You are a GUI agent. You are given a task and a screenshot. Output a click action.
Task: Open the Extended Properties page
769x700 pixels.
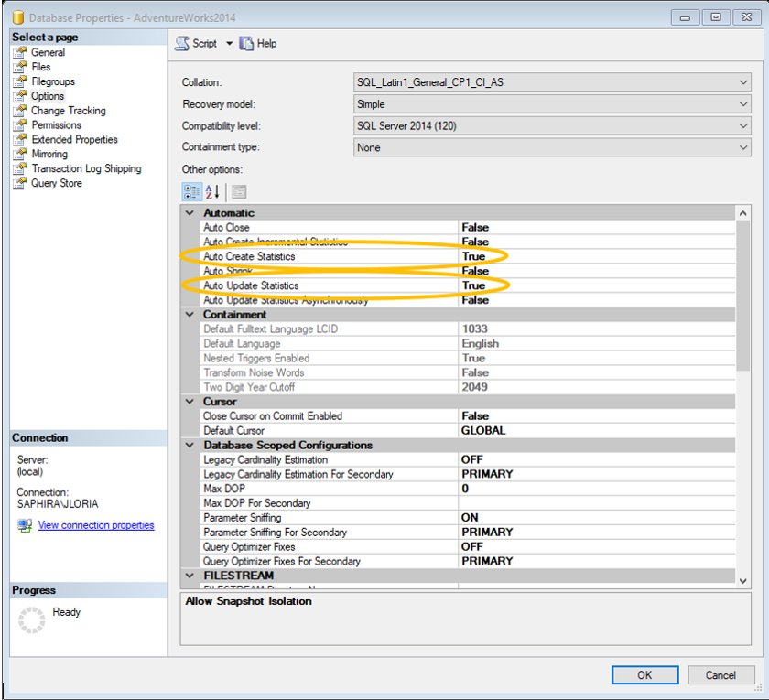click(74, 140)
